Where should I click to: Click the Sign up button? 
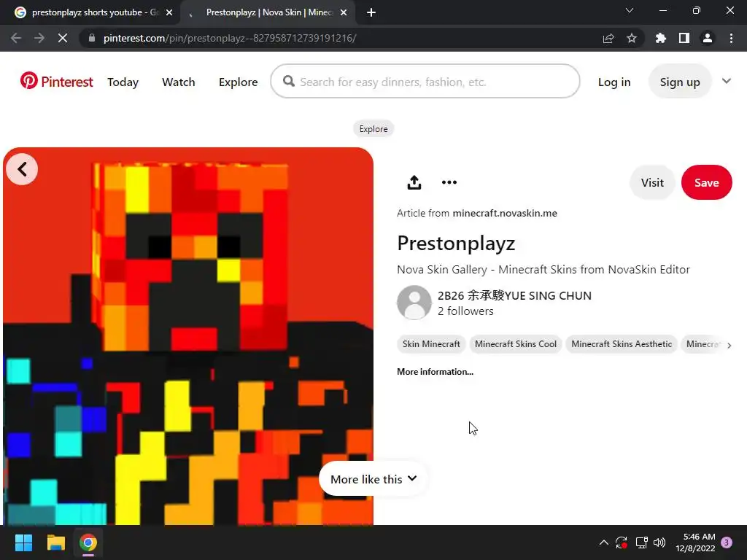coord(680,82)
